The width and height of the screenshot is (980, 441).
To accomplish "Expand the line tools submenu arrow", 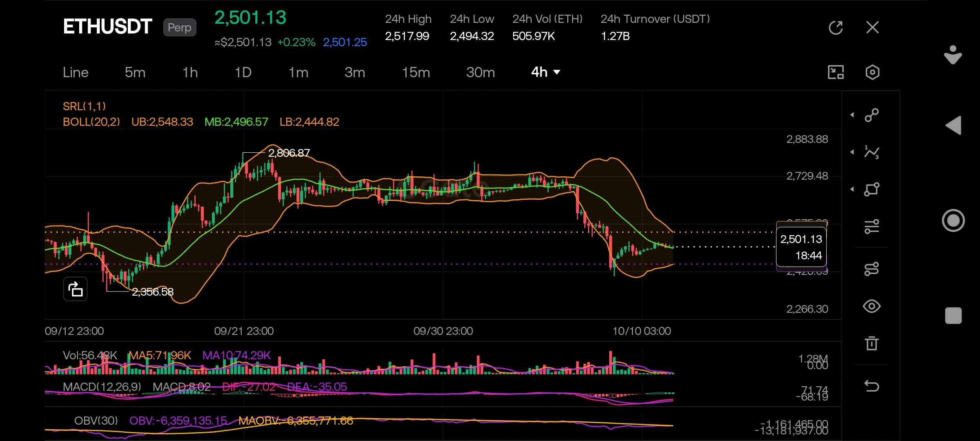I will pos(853,115).
